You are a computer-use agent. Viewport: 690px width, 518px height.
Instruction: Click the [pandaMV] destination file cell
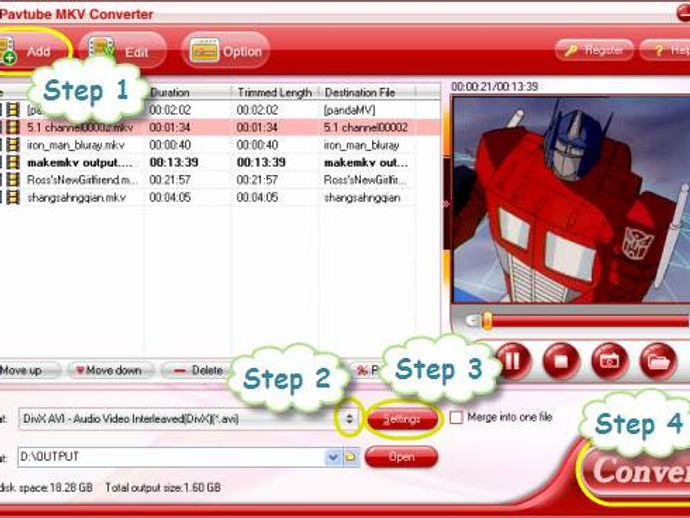pyautogui.click(x=350, y=110)
